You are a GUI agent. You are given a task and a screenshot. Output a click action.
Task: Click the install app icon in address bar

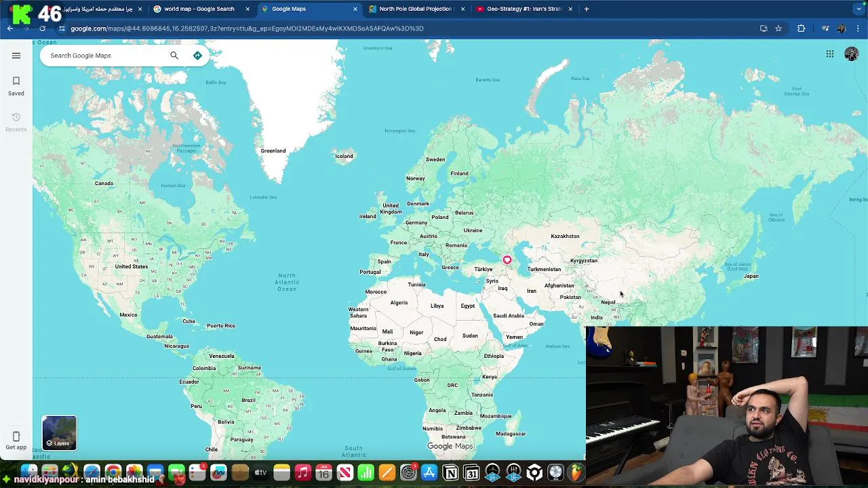[x=764, y=28]
